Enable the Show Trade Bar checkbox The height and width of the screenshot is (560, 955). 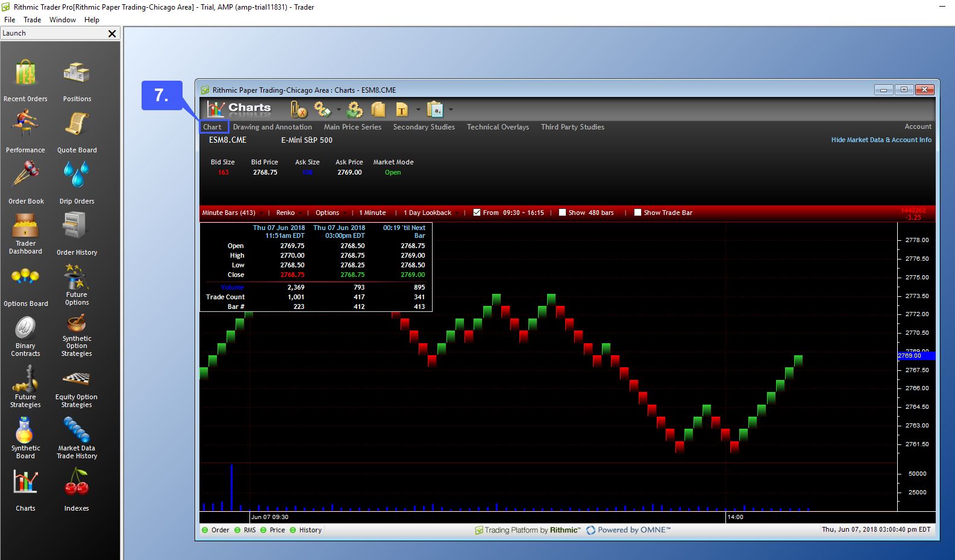tap(637, 213)
